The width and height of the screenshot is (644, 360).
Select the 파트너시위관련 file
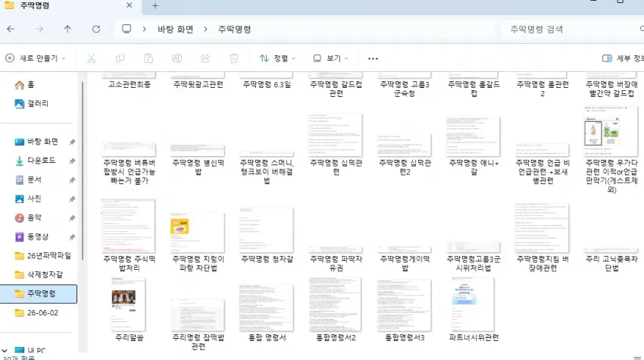coord(474,310)
